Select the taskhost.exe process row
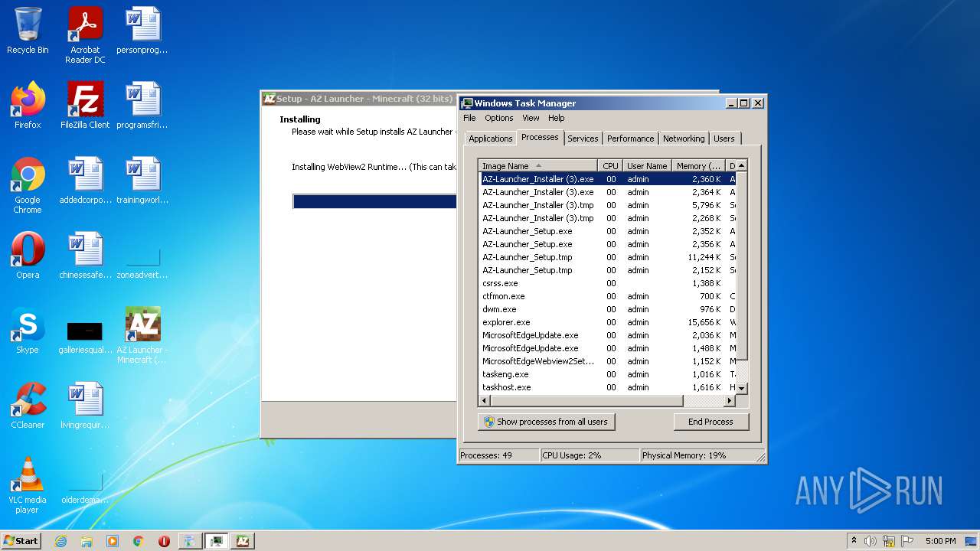 (608, 387)
